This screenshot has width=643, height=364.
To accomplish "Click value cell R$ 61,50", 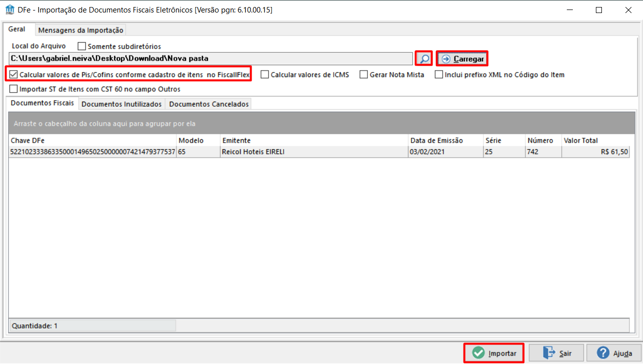I will pos(595,152).
